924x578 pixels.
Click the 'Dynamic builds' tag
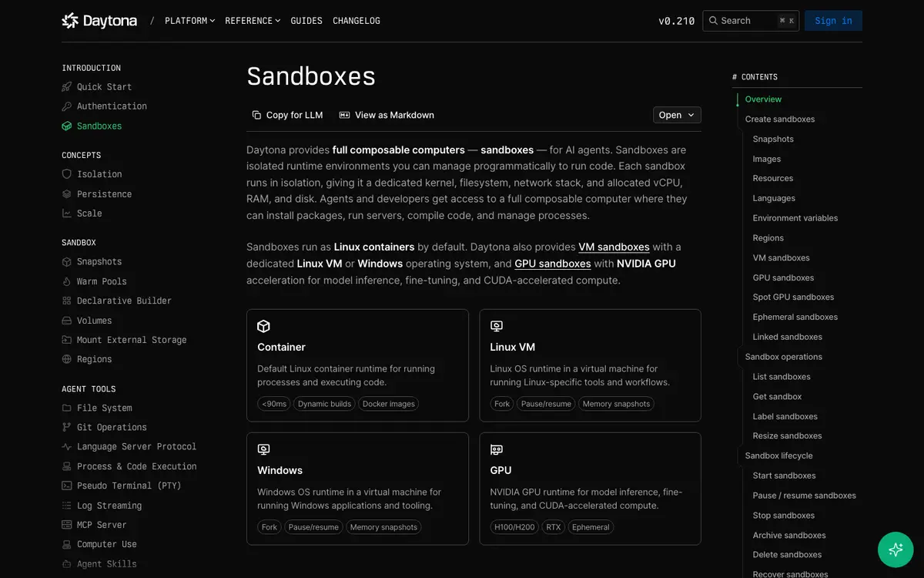tap(324, 404)
